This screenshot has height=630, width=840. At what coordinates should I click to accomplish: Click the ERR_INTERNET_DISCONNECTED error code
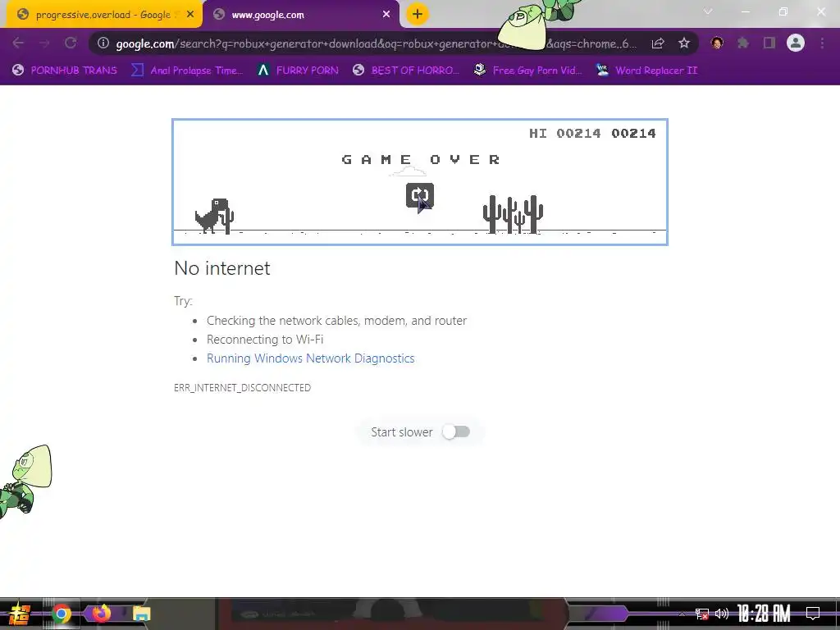[x=242, y=387]
